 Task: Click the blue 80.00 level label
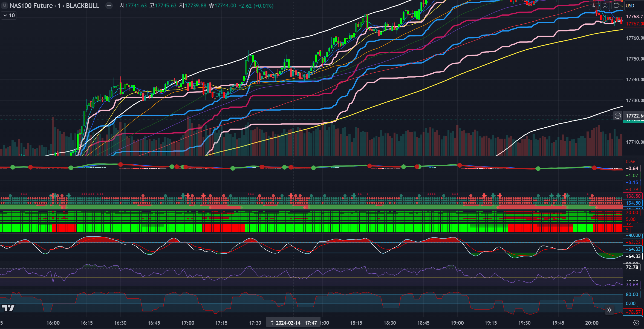click(632, 294)
